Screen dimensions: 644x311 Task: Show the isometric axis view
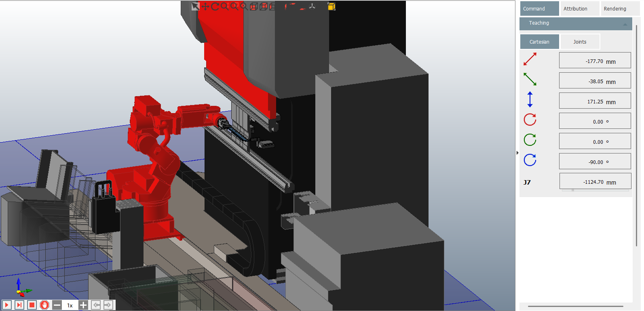pos(312,6)
